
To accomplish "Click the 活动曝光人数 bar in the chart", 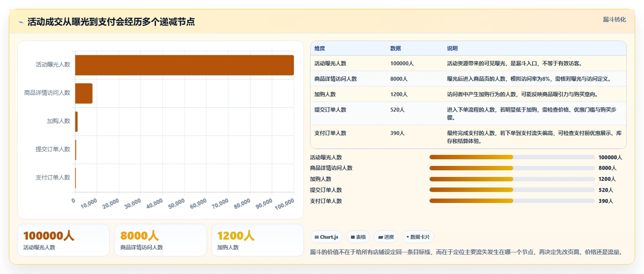I will [x=184, y=65].
